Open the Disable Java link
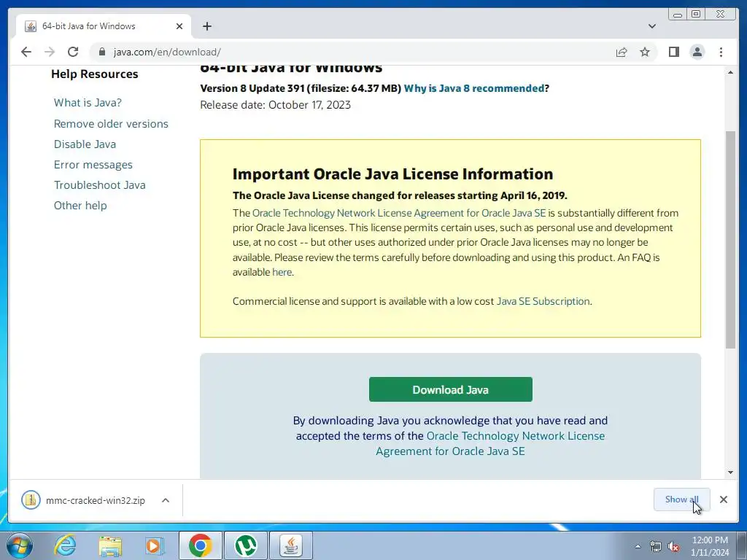Viewport: 747px width, 560px height. 85,144
